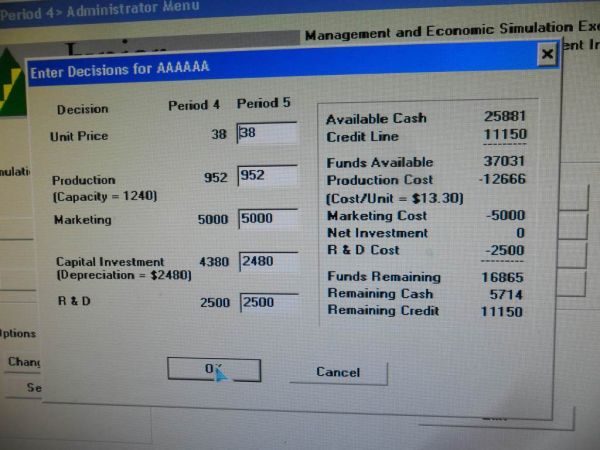Click the Capacity = 1240 label
Screen dimensions: 600x450
pos(104,196)
